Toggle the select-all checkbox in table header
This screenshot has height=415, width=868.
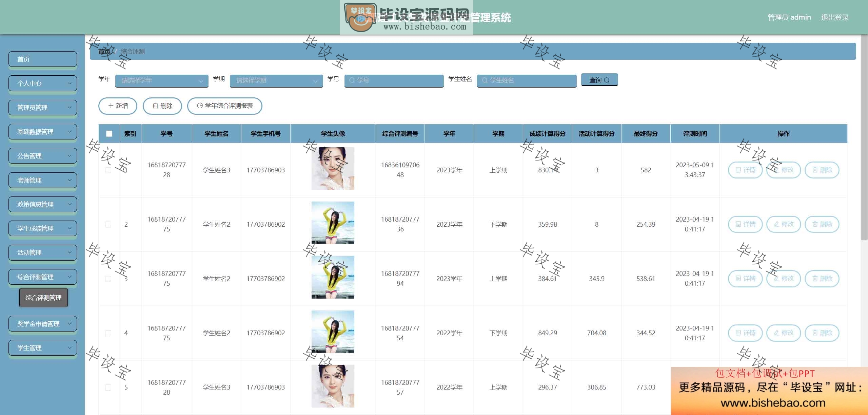pos(109,134)
